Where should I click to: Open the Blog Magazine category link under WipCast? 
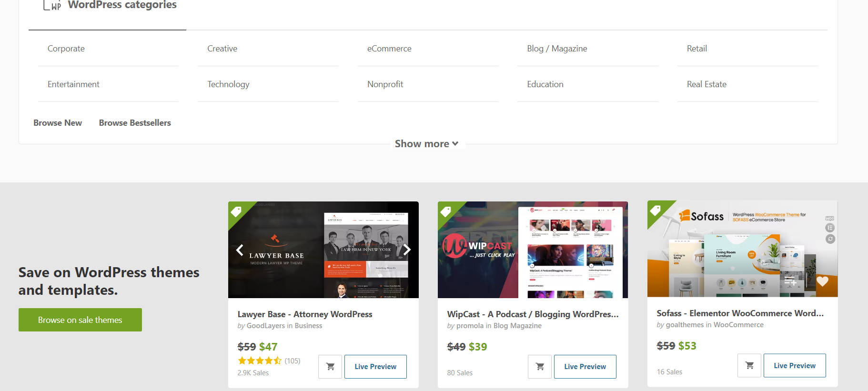pos(517,326)
